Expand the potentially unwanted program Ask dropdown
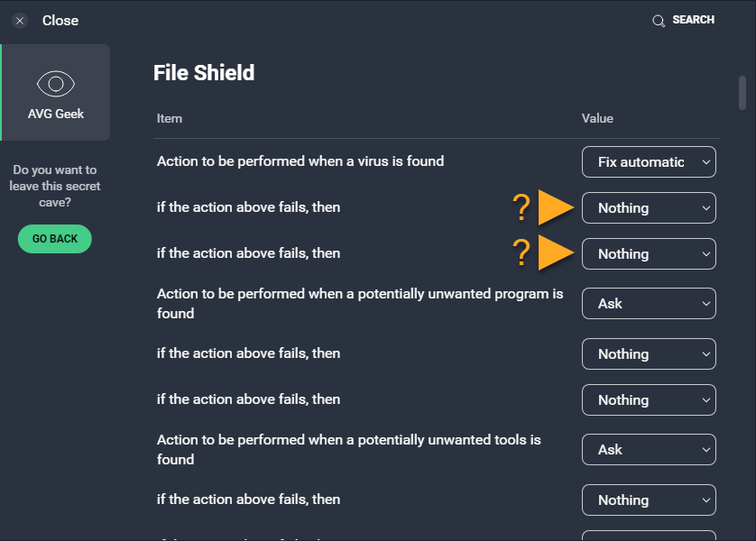The height and width of the screenshot is (541, 756). [649, 304]
